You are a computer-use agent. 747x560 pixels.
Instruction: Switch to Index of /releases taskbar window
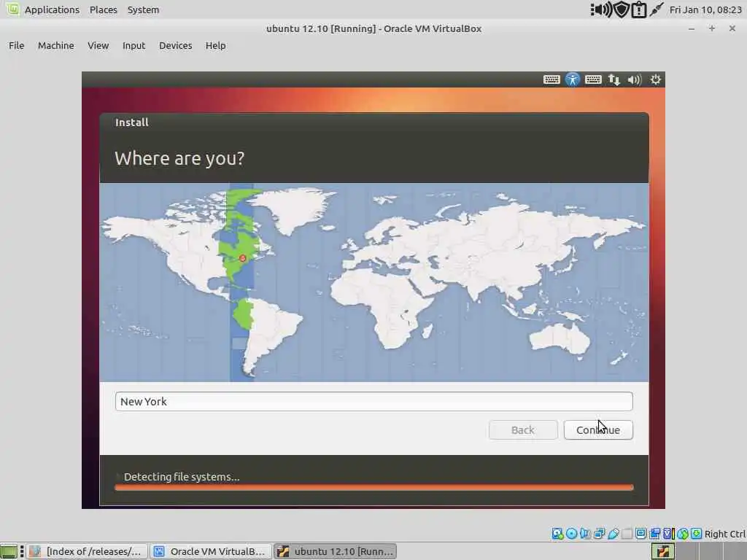87,551
